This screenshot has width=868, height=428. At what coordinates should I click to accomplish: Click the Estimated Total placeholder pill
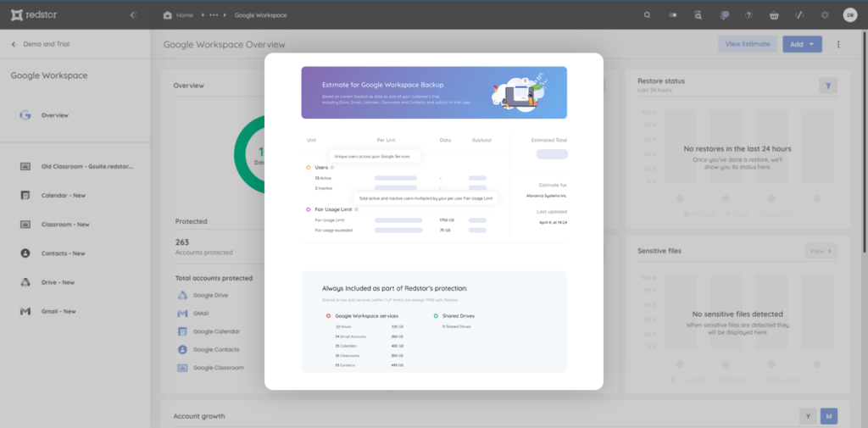[x=552, y=154]
